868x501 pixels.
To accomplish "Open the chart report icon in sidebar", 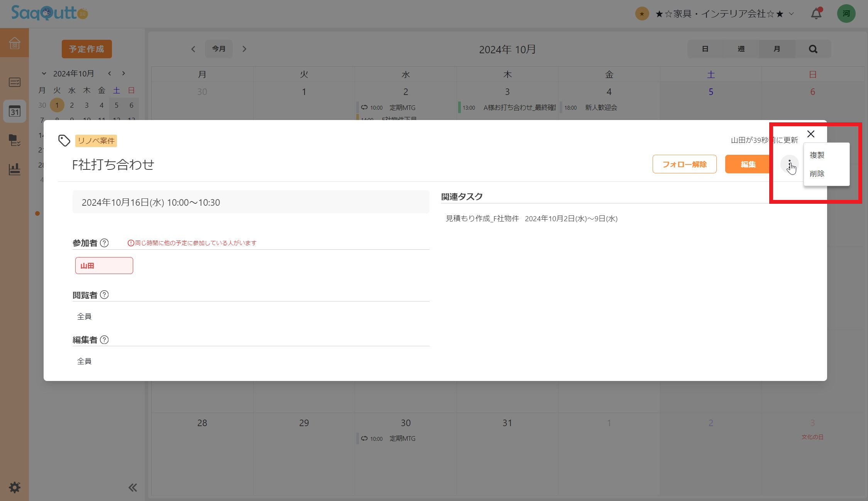I will [x=15, y=169].
